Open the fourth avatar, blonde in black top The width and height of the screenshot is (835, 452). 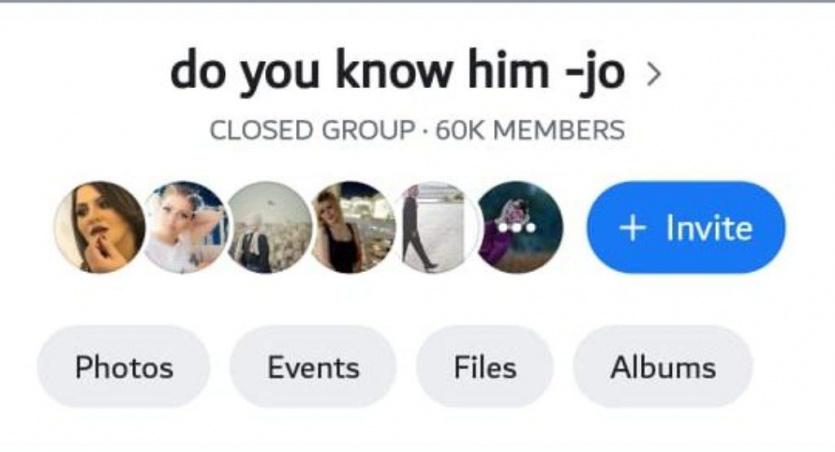tap(353, 227)
